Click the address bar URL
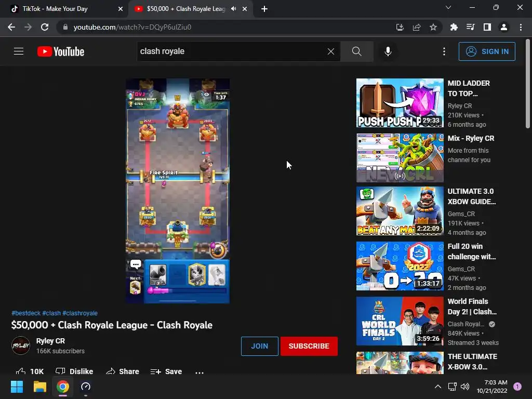 (x=132, y=27)
